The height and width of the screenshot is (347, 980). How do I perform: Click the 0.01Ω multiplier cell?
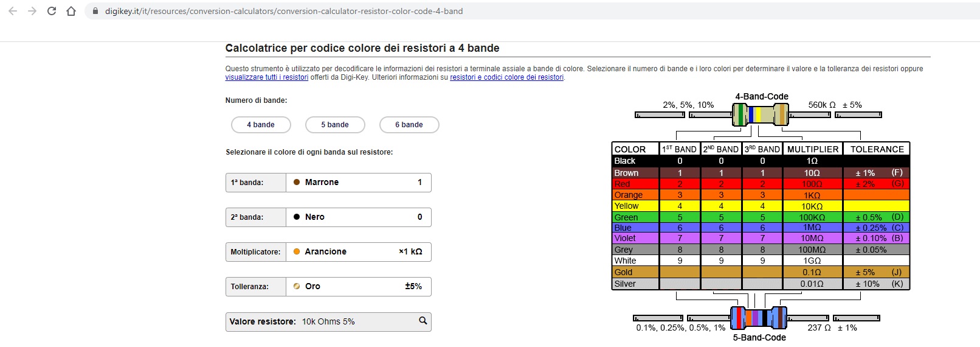click(x=812, y=284)
